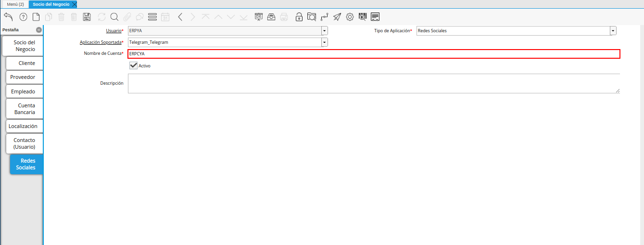The image size is (644, 245).
Task: Open the Contacto (Usuario) side tab
Action: tap(25, 143)
